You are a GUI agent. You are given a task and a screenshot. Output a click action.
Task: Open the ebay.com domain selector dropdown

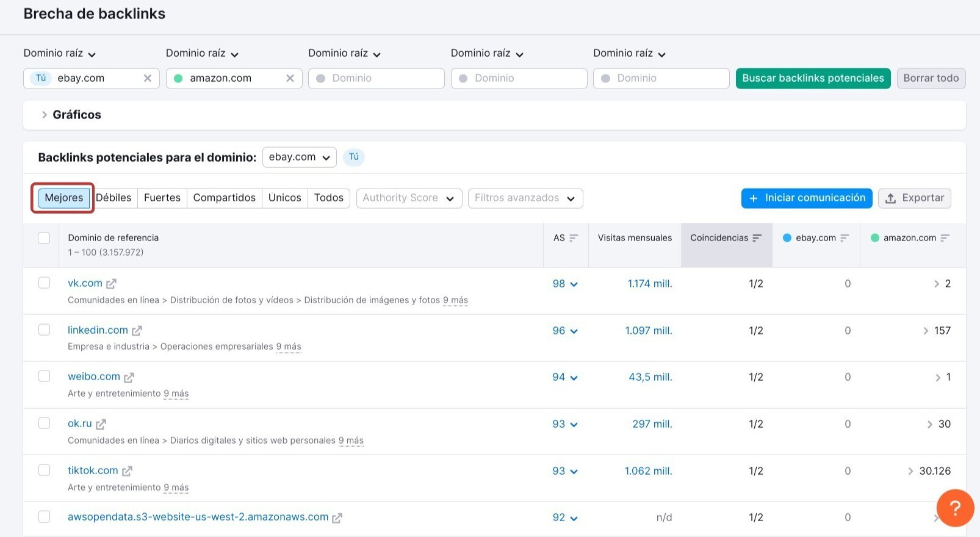(x=299, y=157)
